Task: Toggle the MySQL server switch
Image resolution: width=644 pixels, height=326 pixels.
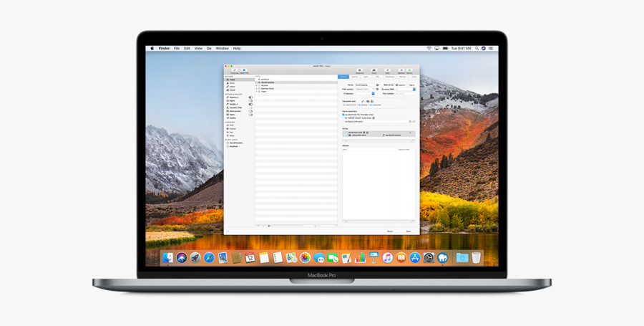Action: pyautogui.click(x=250, y=105)
